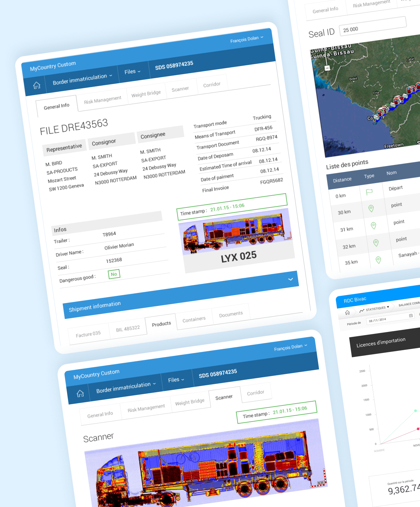Click the T8964 trailer value
This screenshot has width=420, height=507.
click(109, 234)
